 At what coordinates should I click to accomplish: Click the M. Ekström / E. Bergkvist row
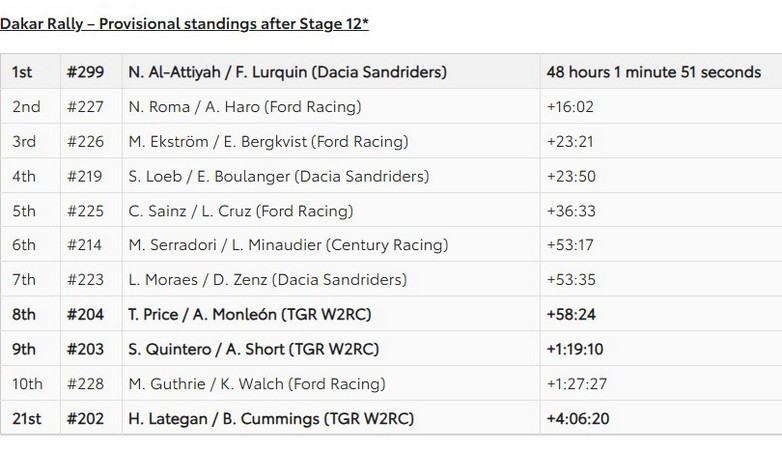[268, 142]
